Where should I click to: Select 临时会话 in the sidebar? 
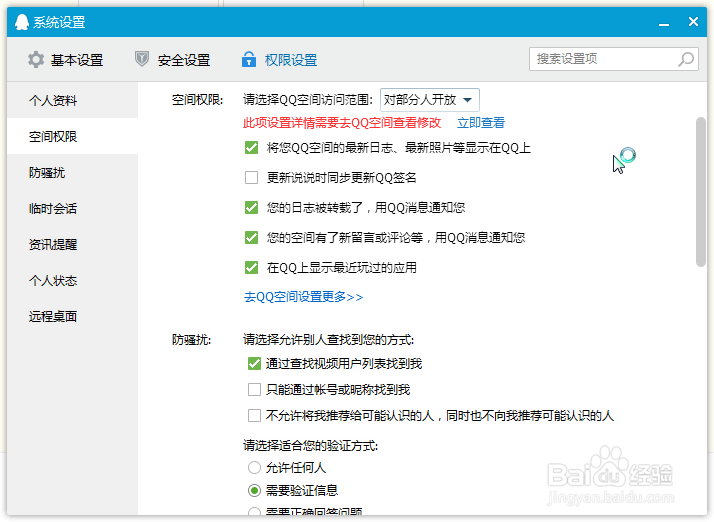(72, 208)
